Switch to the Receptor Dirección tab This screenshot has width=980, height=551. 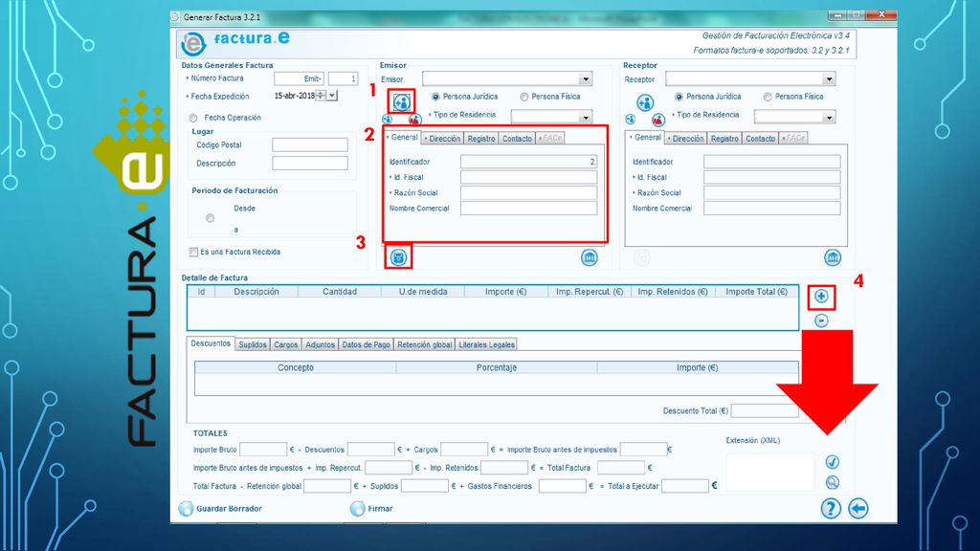point(686,139)
